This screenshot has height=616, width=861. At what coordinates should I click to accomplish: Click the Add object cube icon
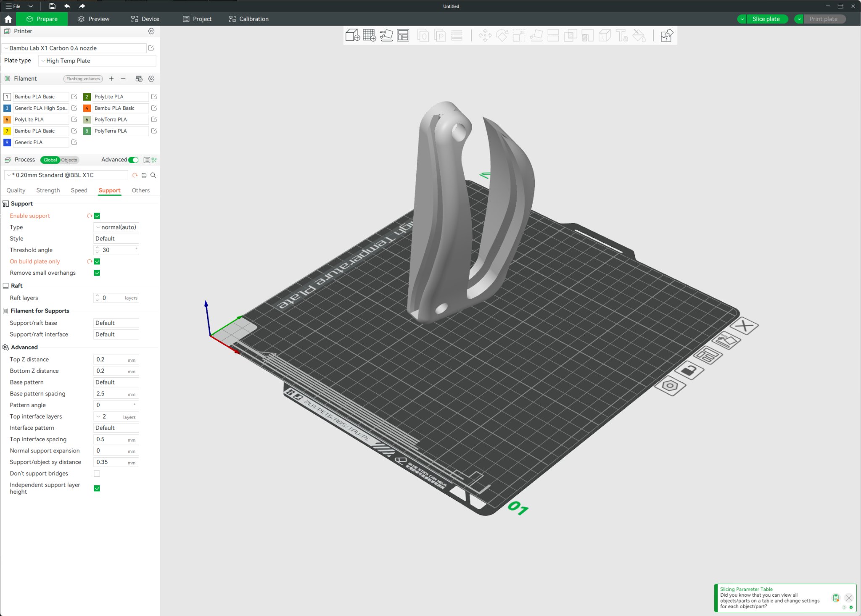point(352,36)
